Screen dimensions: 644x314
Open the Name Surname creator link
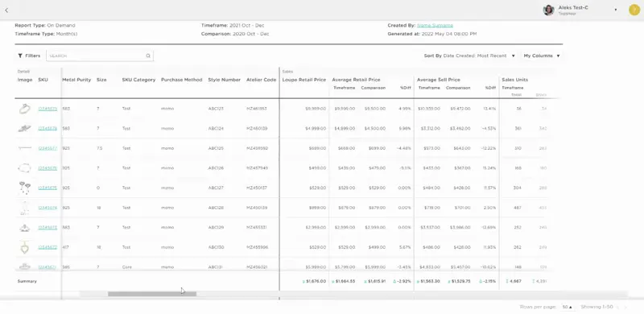tap(435, 26)
